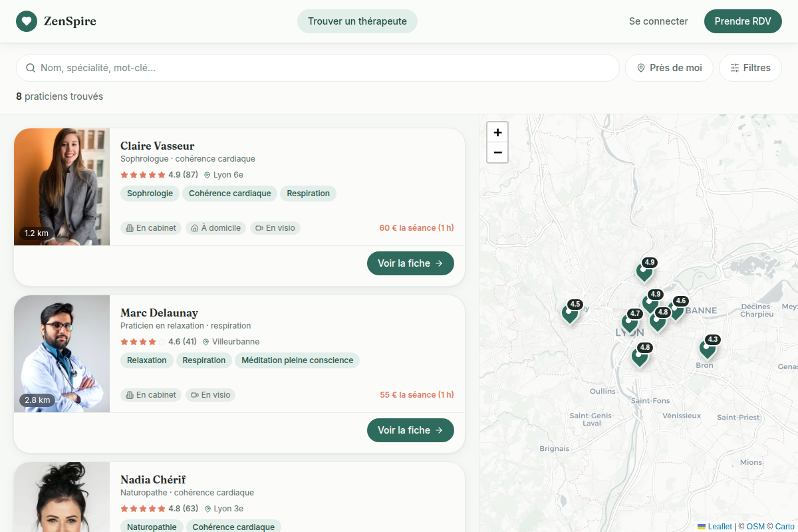This screenshot has height=532, width=798.
Task: Click the OSM attribution link
Action: pyautogui.click(x=755, y=527)
